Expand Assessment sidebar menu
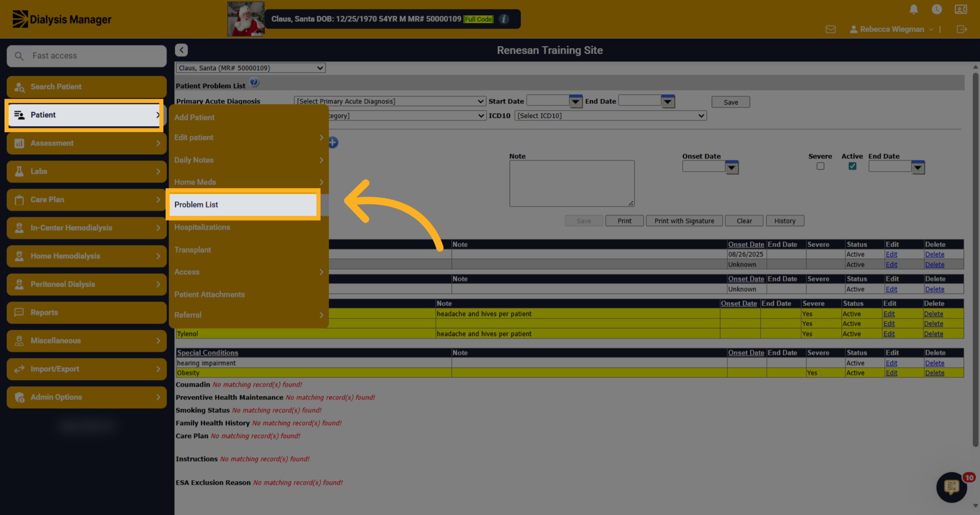 (x=87, y=143)
